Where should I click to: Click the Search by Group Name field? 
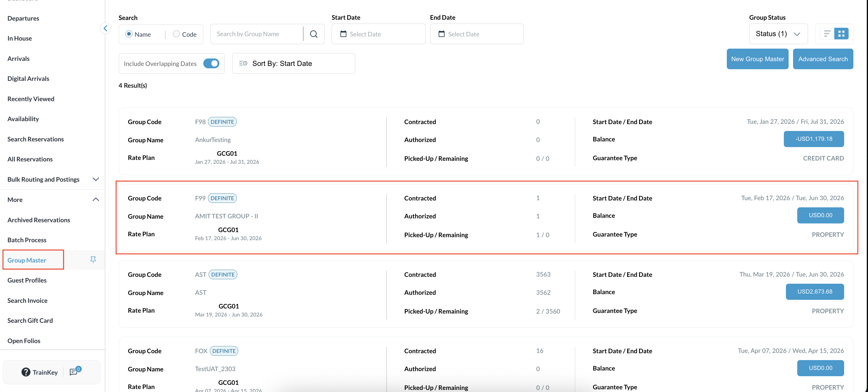(x=257, y=34)
